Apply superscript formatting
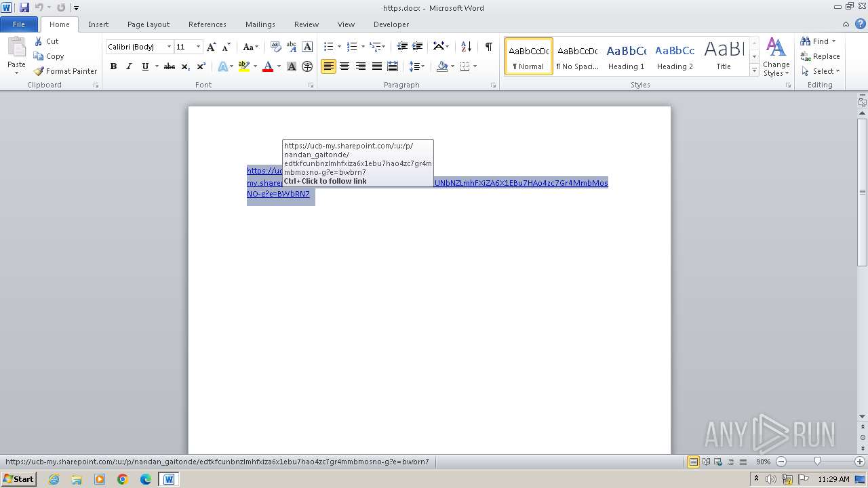 click(x=201, y=66)
